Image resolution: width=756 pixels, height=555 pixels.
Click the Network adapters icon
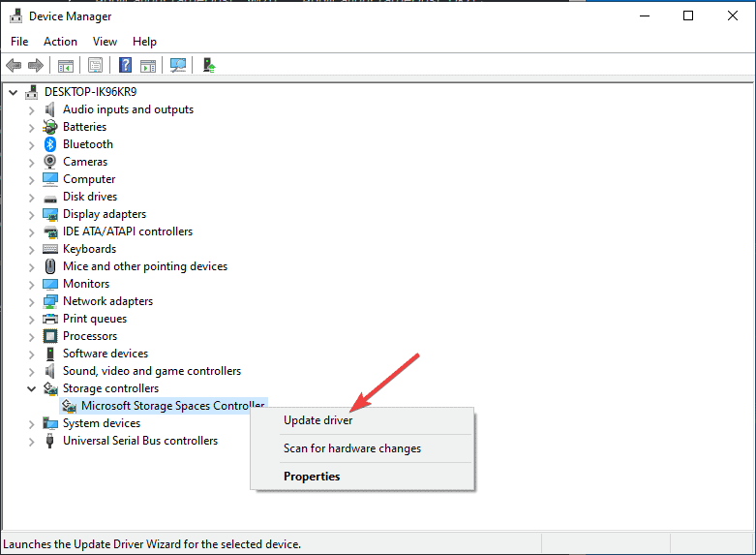[x=50, y=301]
